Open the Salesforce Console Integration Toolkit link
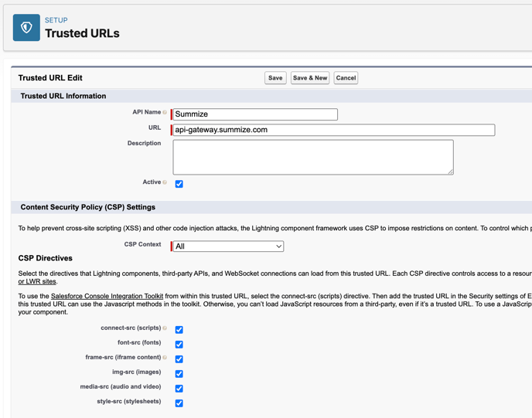The width and height of the screenshot is (532, 418). tap(107, 296)
